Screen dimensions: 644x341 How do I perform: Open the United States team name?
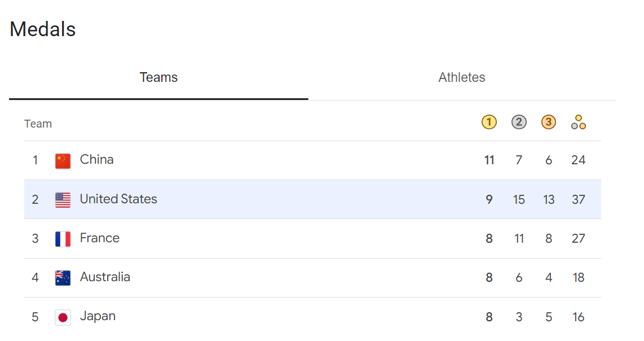point(118,199)
